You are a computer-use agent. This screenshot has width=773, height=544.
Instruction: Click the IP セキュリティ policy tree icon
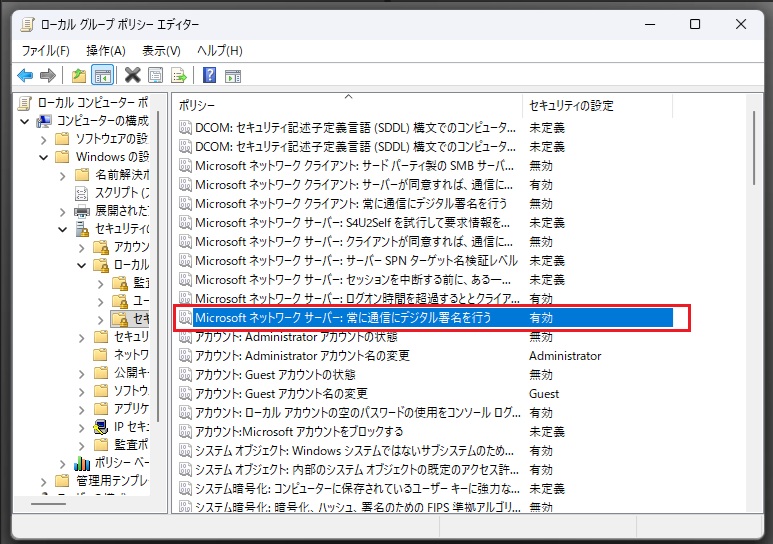tap(102, 426)
